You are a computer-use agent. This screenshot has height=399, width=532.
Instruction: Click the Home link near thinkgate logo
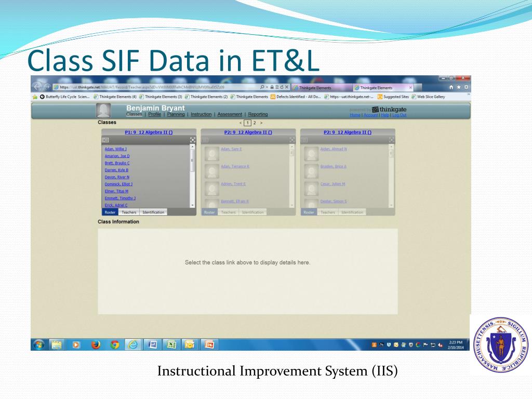355,115
